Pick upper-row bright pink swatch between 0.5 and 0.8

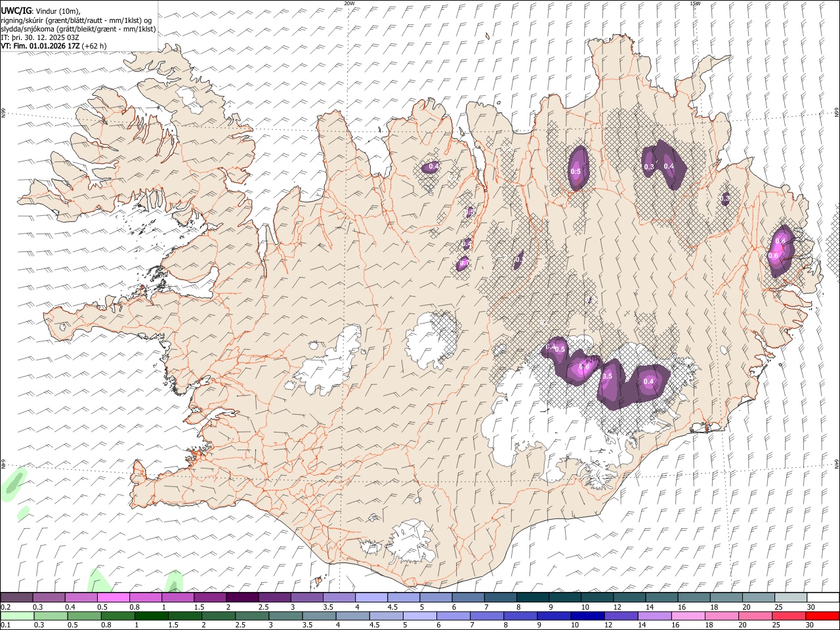[x=113, y=597]
